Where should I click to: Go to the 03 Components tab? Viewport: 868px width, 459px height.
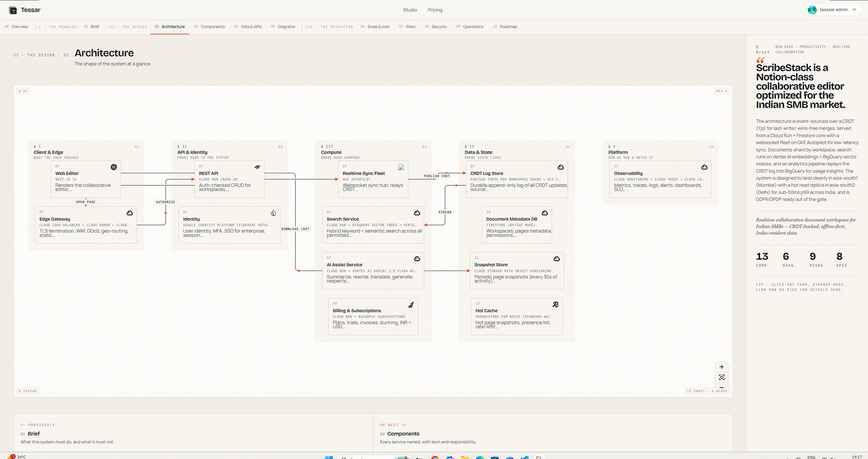pos(209,27)
